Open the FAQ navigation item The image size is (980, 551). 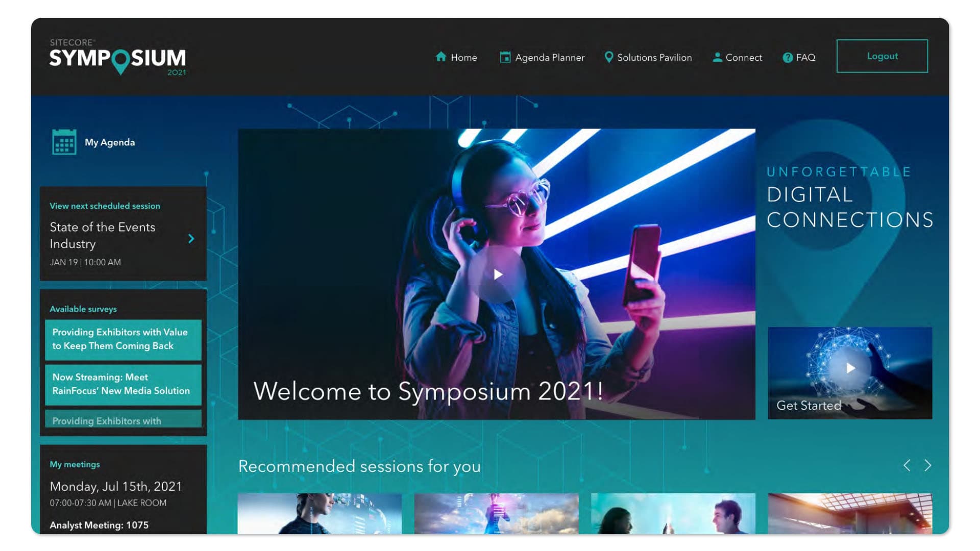[x=799, y=57]
